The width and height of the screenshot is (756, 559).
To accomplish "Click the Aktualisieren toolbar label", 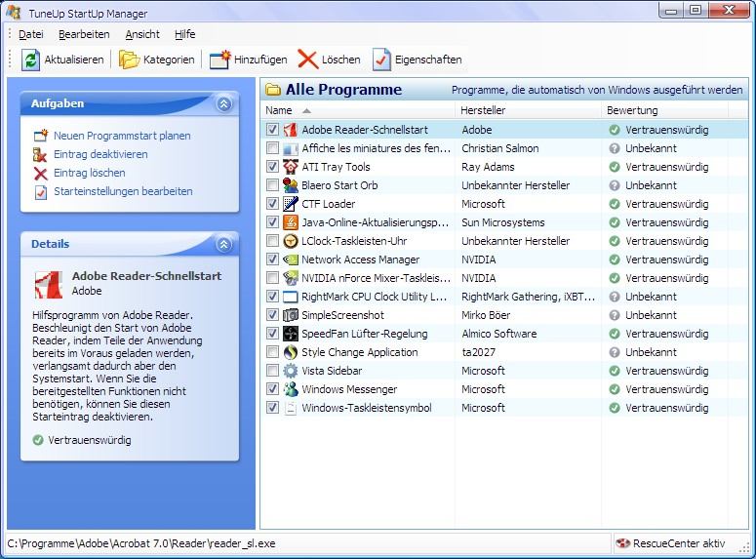I will [x=74, y=60].
